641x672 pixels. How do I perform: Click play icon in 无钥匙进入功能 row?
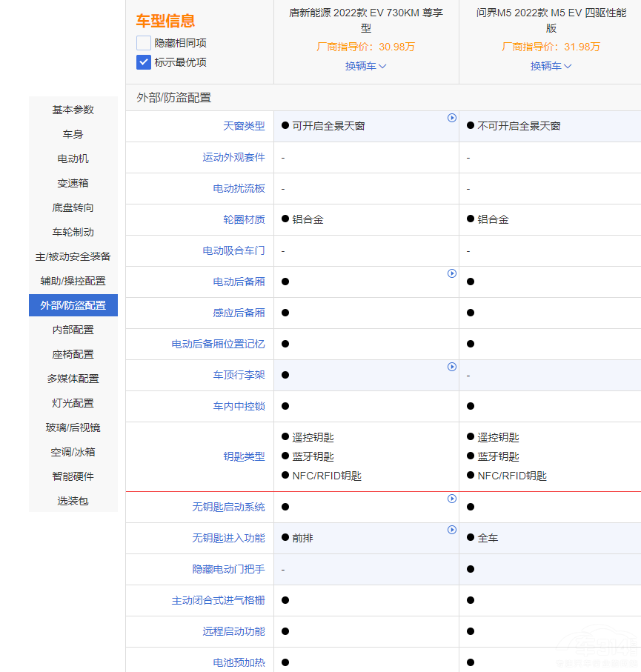pos(452,530)
